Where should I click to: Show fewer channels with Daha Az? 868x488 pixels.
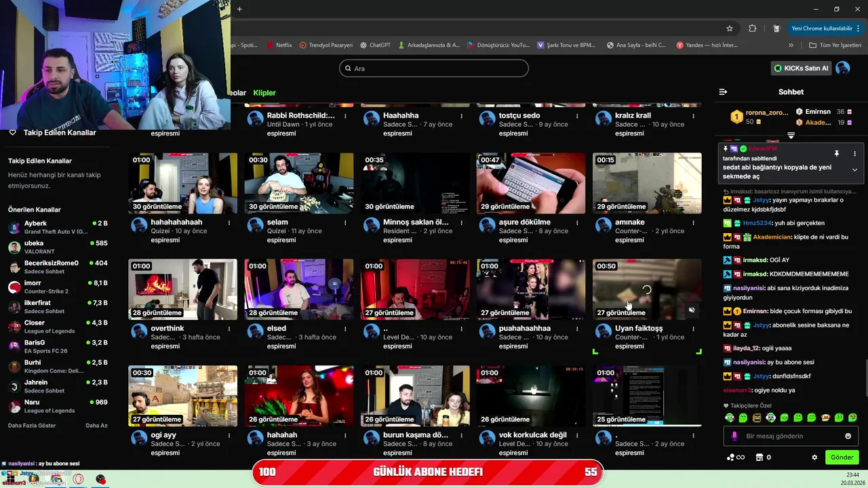(x=96, y=426)
